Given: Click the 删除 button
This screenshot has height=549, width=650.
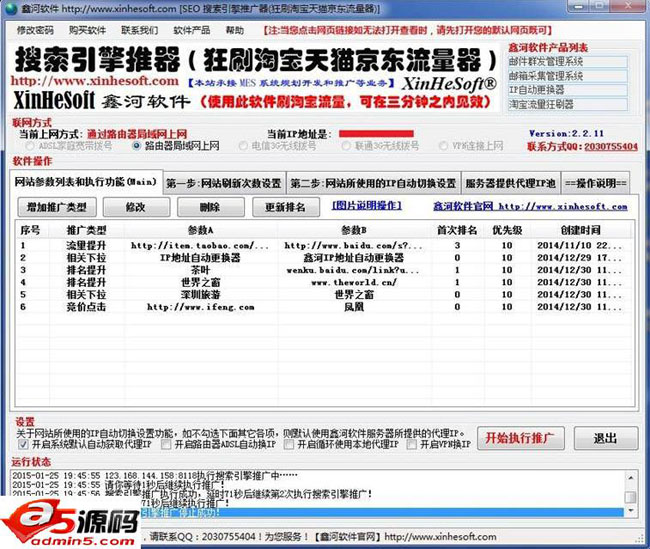Looking at the screenshot, I should (211, 207).
